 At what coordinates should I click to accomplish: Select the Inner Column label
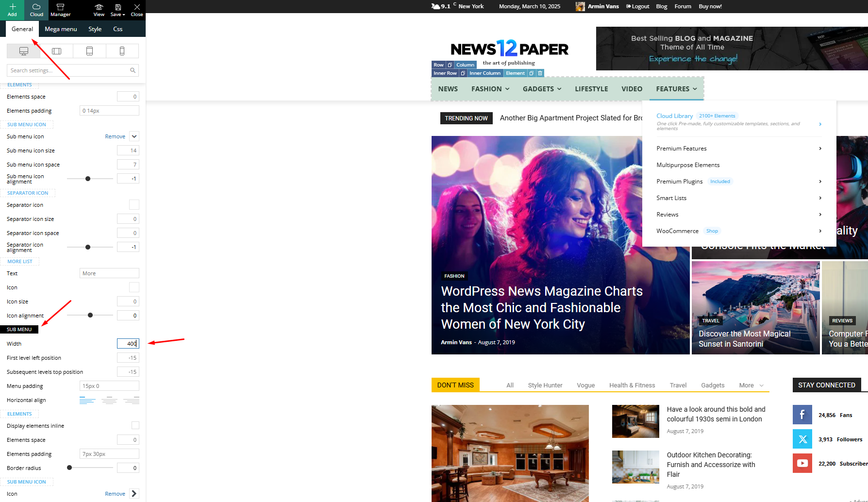click(484, 73)
